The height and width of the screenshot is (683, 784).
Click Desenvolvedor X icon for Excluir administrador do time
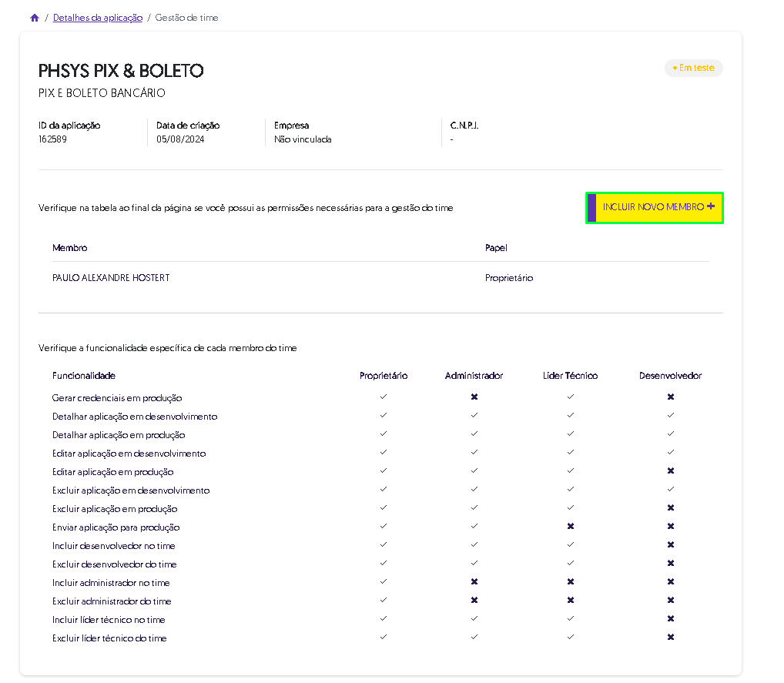671,601
